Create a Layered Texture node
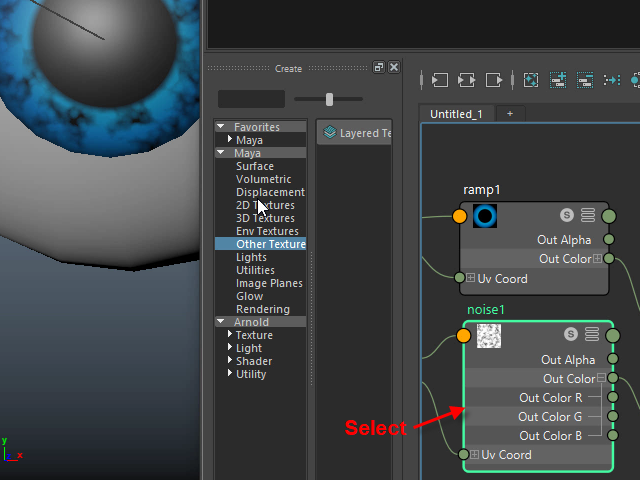 click(x=356, y=133)
